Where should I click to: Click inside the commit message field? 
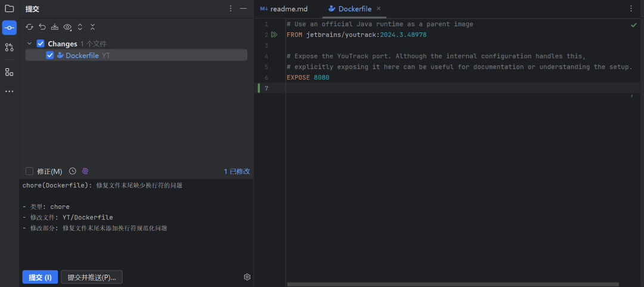tap(137, 222)
